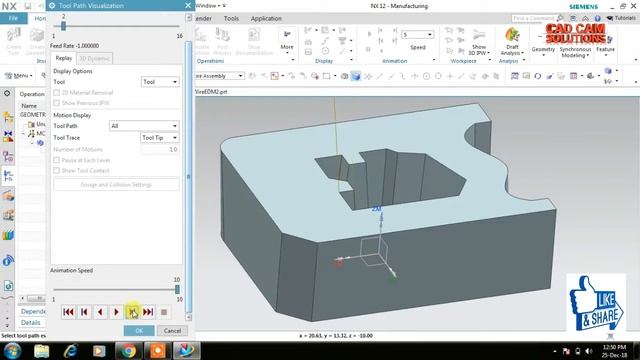Screen dimensions: 640x360
Task: Click the highlighted shaded-view cube icon
Action: [356, 76]
